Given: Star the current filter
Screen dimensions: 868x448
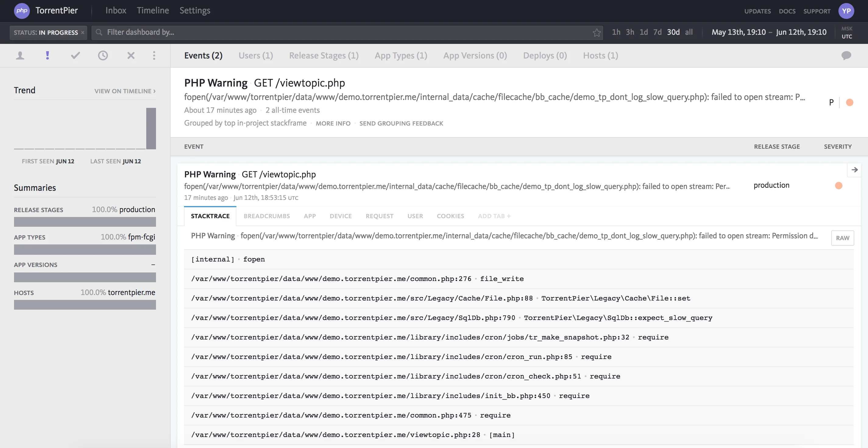Looking at the screenshot, I should click(x=597, y=32).
